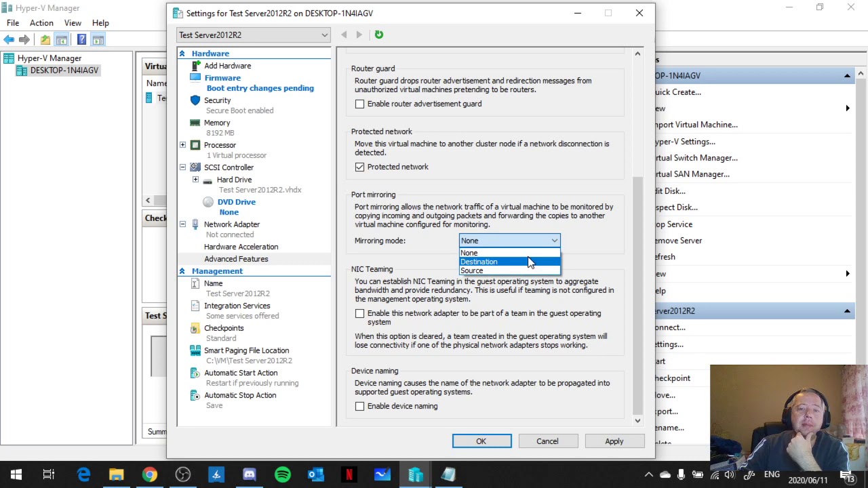Click Import Virtual Machine in Actions pane
Viewport: 868px width, 488px height.
pos(696,125)
